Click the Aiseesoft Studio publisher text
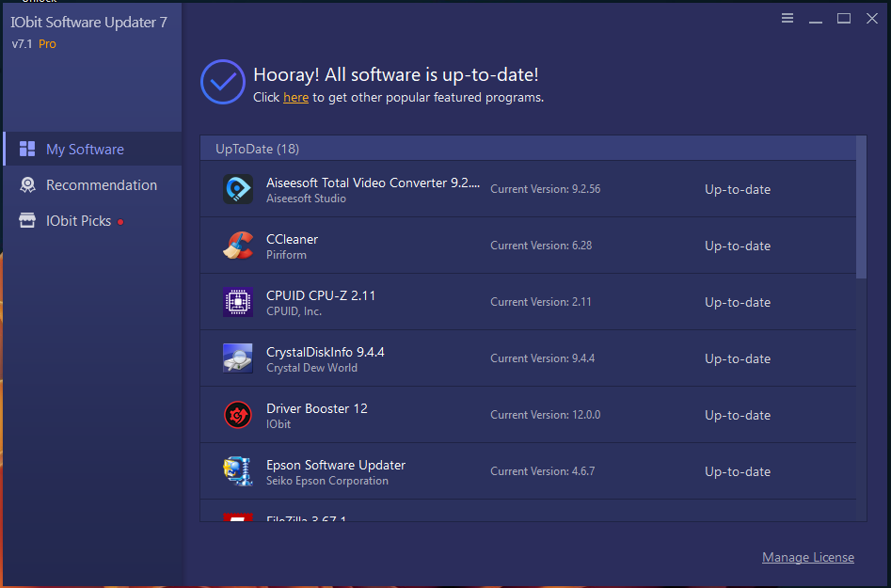 pos(306,199)
